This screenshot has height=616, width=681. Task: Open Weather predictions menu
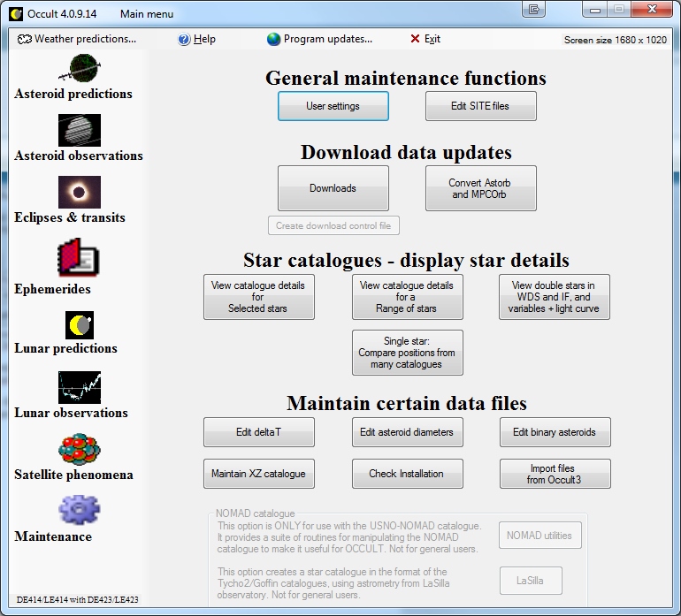click(x=77, y=39)
